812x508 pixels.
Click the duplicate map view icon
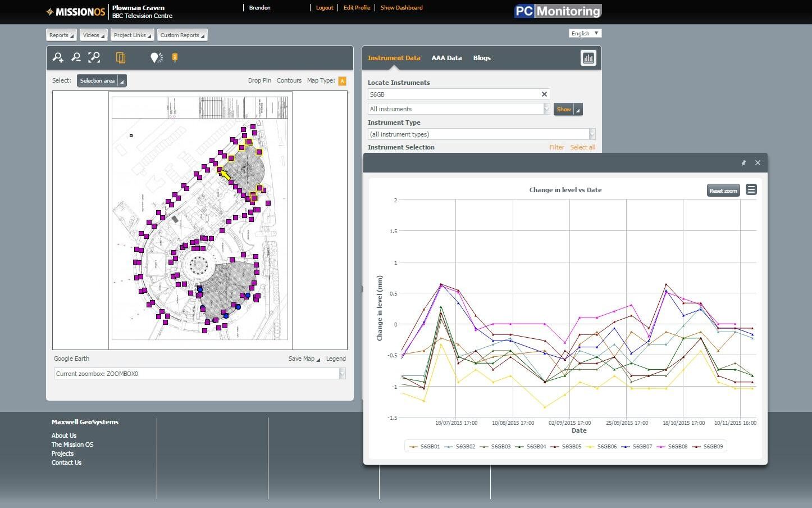tap(121, 57)
